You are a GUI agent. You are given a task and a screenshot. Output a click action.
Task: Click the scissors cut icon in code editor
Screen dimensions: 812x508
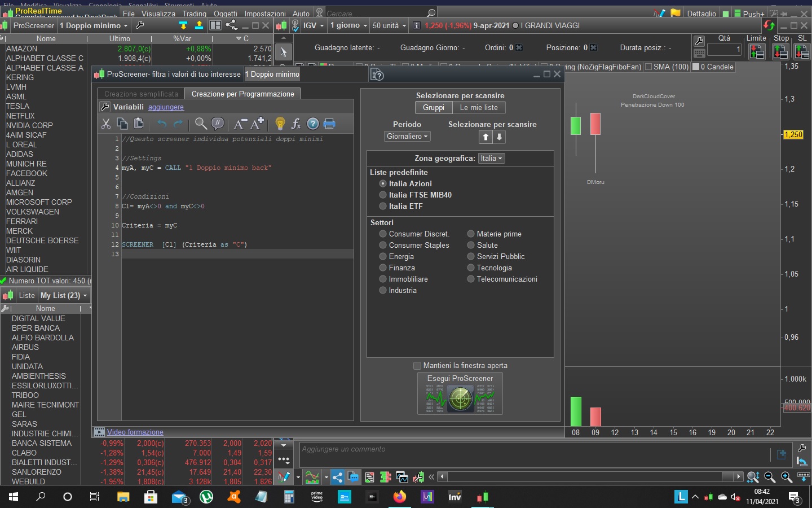pos(106,124)
